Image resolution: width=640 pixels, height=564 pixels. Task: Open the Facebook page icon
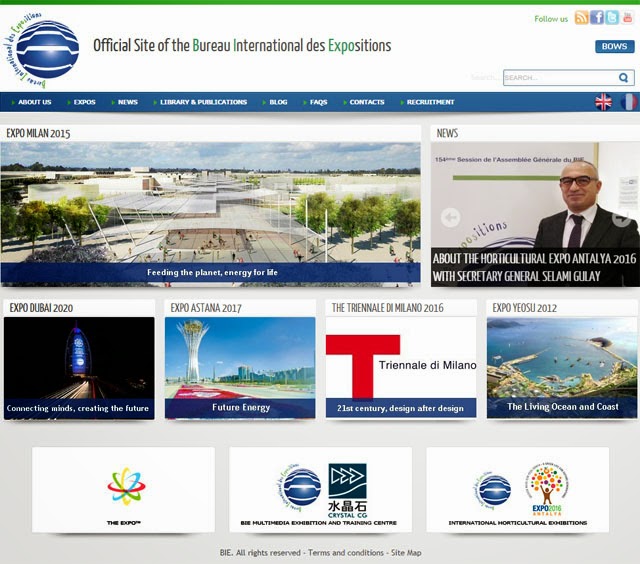[x=597, y=18]
